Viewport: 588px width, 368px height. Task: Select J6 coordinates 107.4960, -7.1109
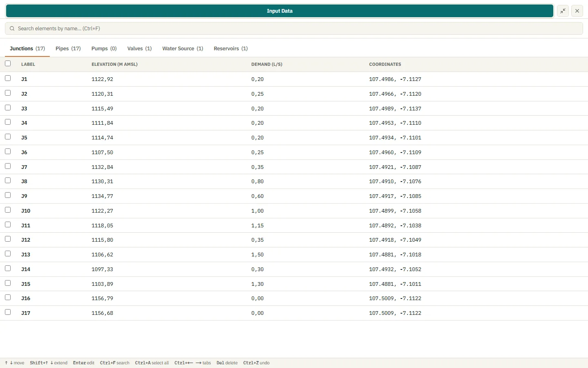tap(395, 153)
